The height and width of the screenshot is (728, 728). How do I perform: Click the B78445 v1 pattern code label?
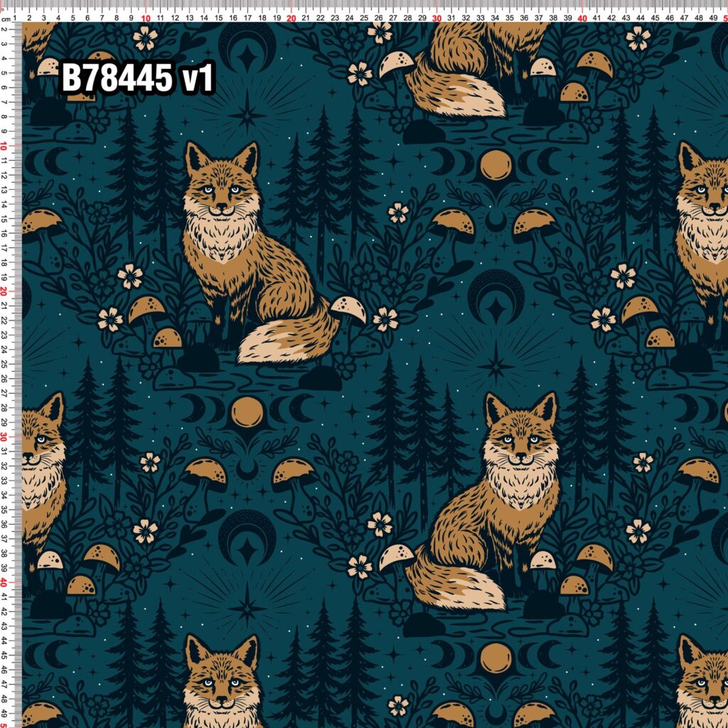click(x=138, y=77)
